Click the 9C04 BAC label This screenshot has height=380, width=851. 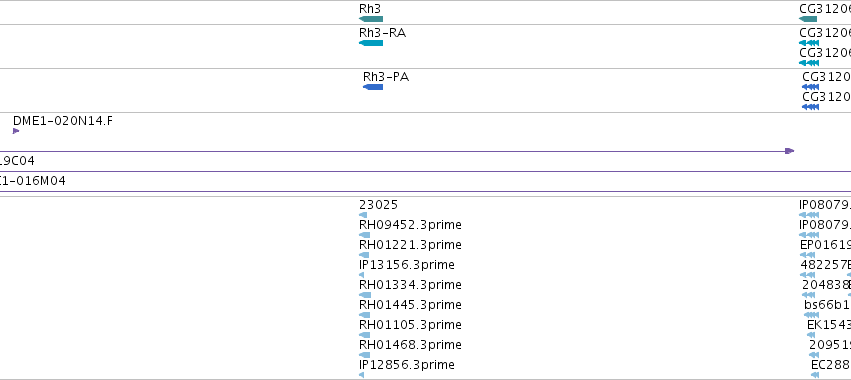(17, 161)
